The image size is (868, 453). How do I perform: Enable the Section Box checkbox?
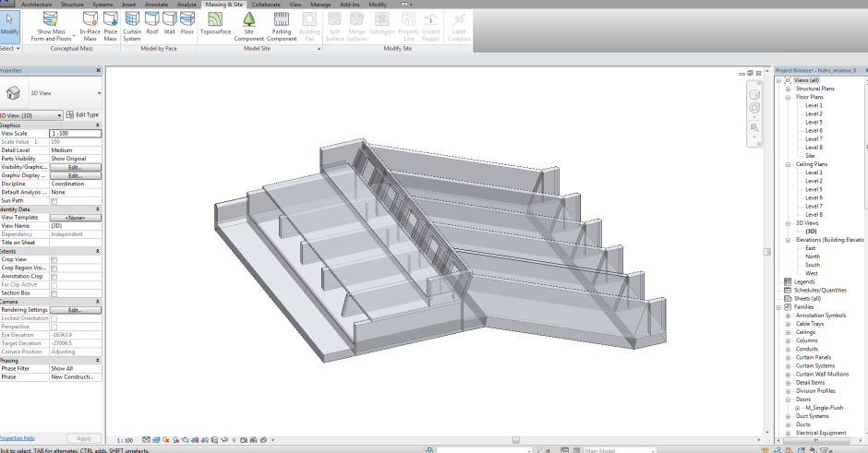click(54, 293)
